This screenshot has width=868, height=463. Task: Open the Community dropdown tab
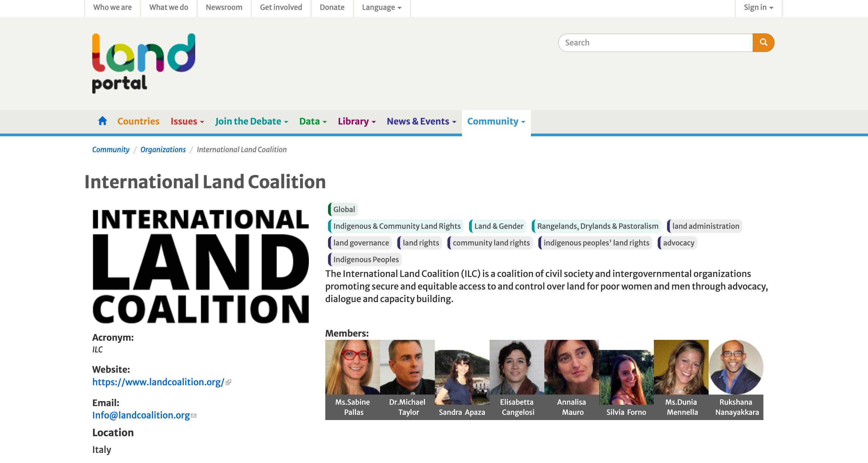496,121
